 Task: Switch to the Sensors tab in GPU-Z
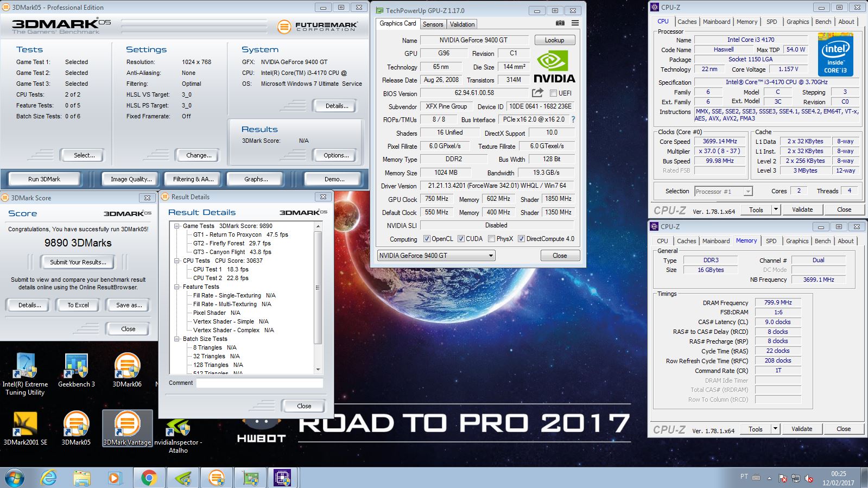433,24
